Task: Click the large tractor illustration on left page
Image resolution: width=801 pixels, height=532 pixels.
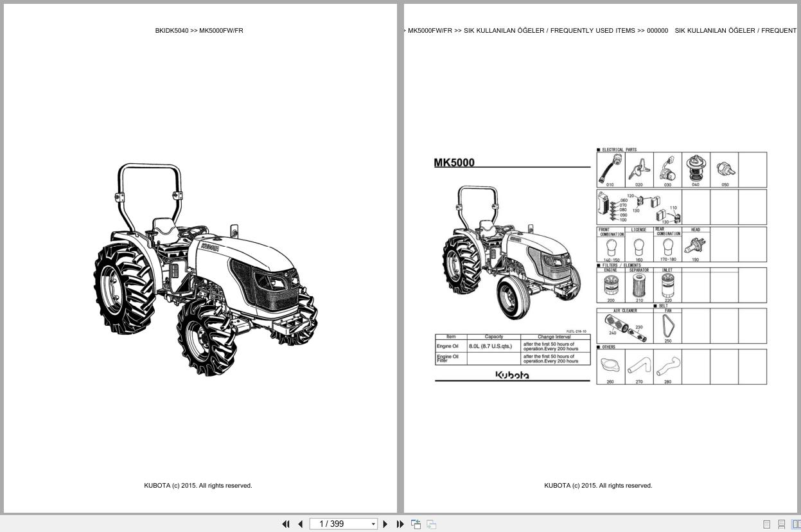Action: (206, 269)
